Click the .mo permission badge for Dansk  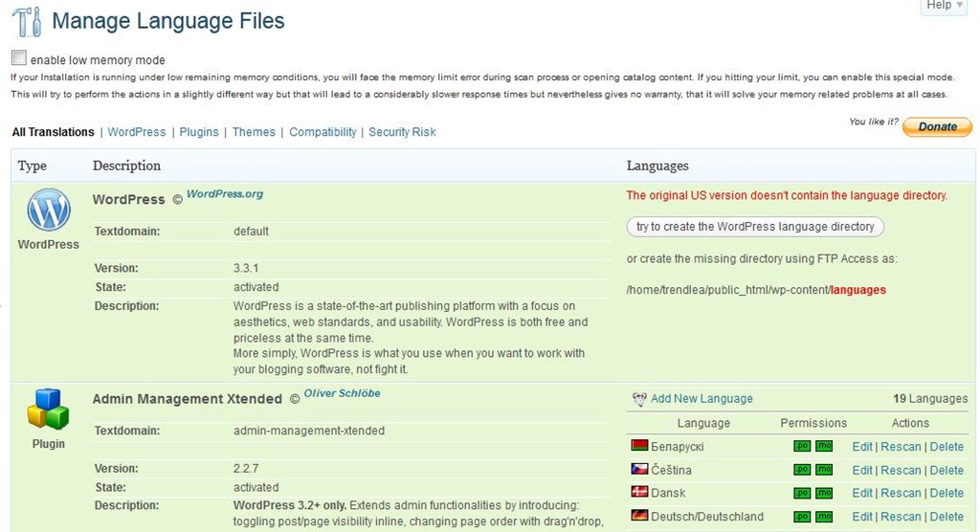coord(824,493)
